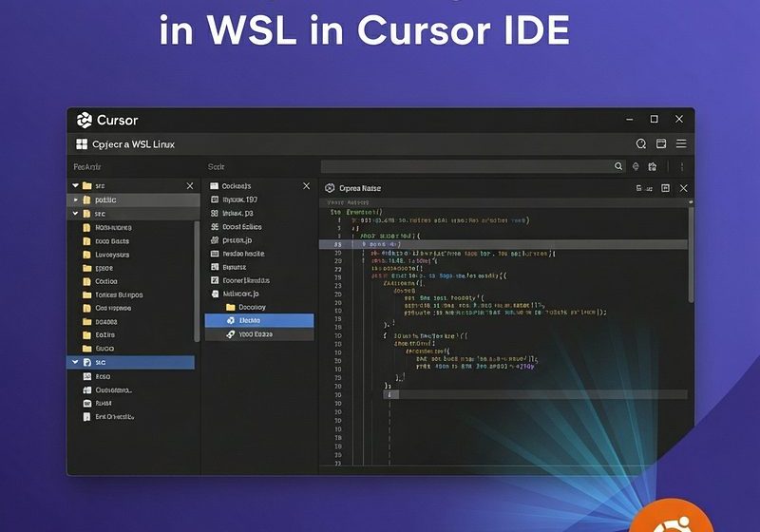Open the Coa ropesa folder
The image size is (760, 532).
113,308
